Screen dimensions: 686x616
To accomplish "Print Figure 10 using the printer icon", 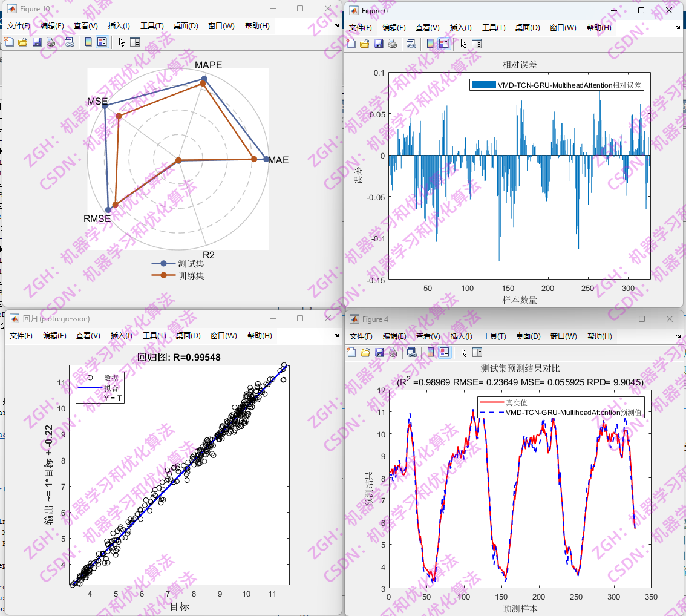I will tap(51, 42).
